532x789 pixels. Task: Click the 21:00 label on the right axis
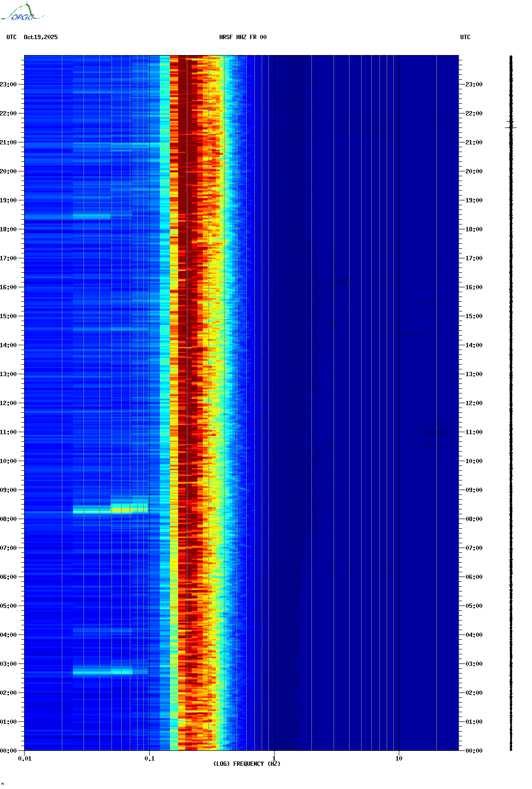tap(474, 142)
